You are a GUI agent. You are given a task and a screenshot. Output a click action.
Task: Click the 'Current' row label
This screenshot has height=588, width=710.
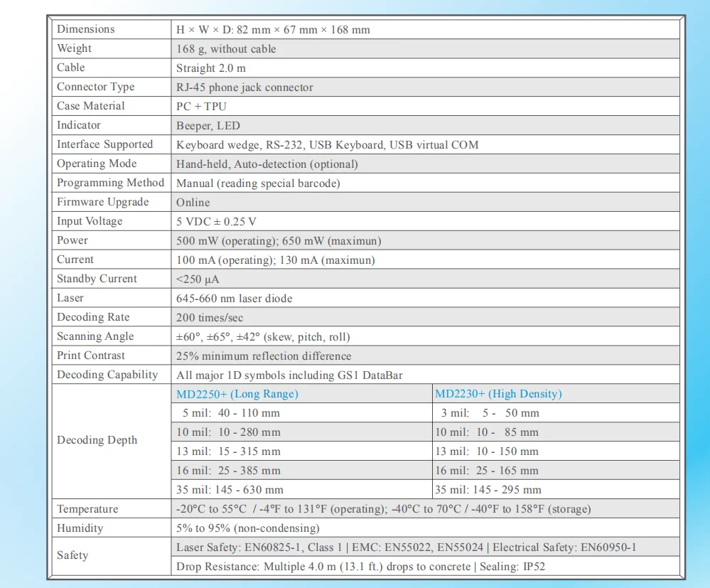pos(75,259)
